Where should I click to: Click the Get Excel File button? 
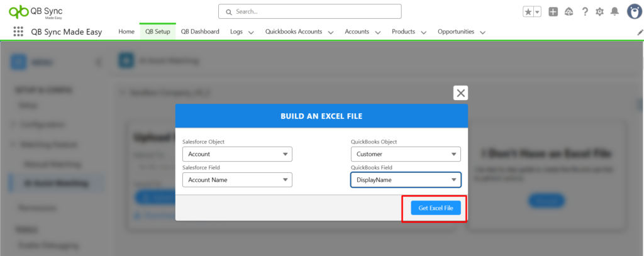(436, 208)
